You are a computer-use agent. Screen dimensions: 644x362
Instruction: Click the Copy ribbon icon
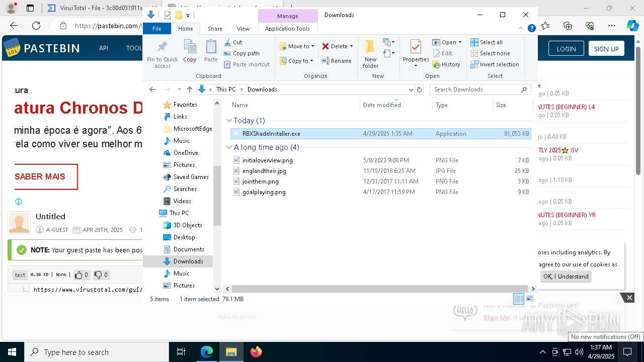190,51
